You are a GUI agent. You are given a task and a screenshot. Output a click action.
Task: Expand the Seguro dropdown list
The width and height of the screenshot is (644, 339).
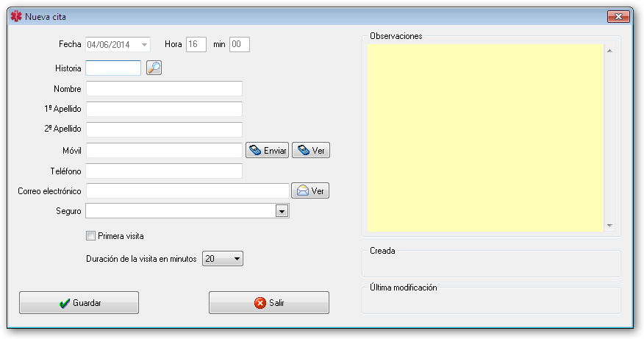[x=281, y=212]
